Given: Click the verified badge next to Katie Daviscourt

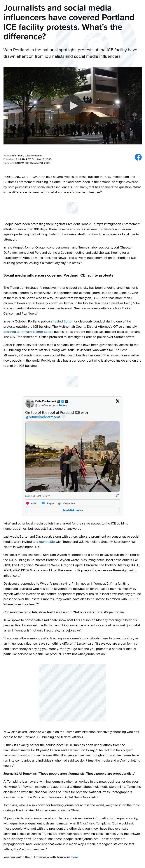Looking at the screenshot, I should (x=63, y=401).
